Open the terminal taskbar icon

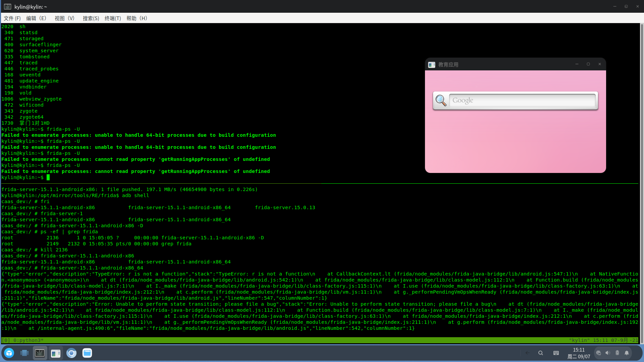(40, 353)
